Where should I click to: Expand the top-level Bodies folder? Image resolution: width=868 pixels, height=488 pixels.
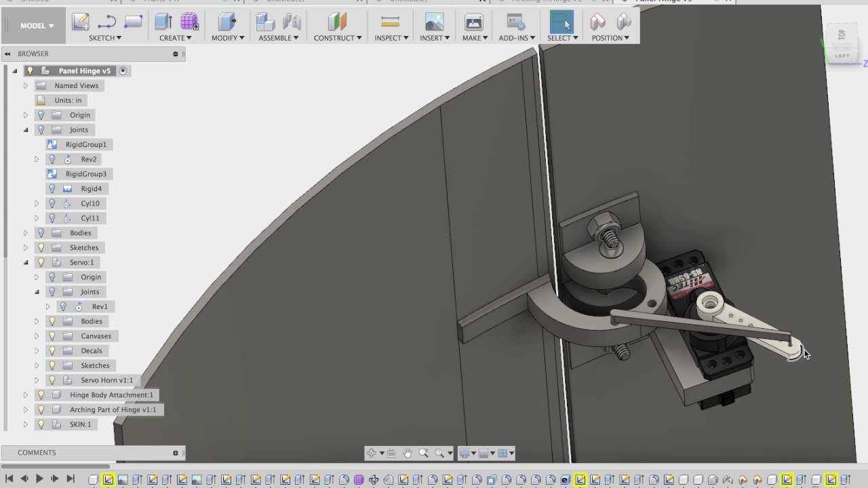(x=26, y=233)
